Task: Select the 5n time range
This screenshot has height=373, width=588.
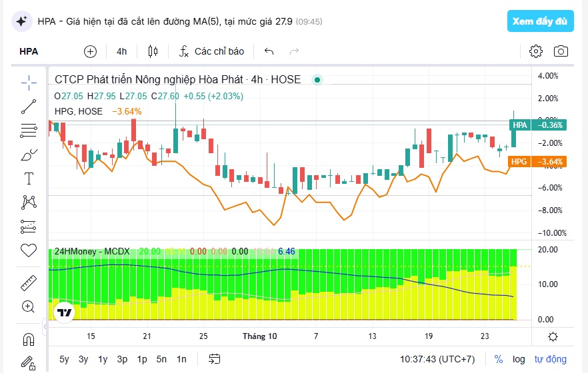Action: (161, 359)
